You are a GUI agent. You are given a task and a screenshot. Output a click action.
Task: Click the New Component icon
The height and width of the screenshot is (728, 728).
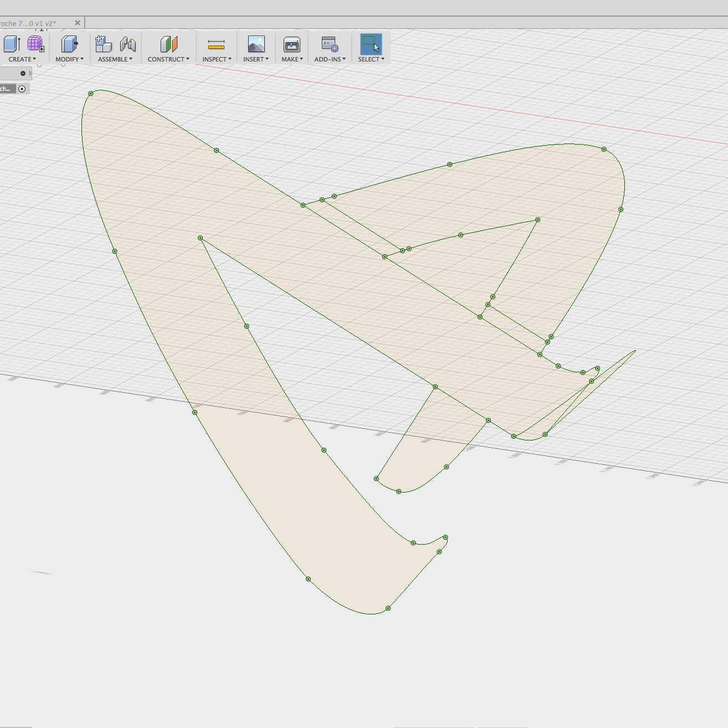pos(103,44)
